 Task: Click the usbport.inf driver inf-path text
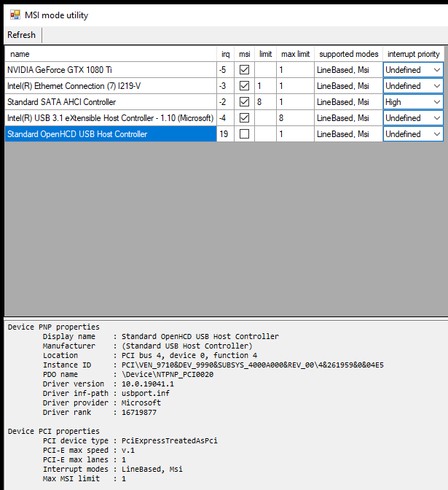(x=146, y=393)
